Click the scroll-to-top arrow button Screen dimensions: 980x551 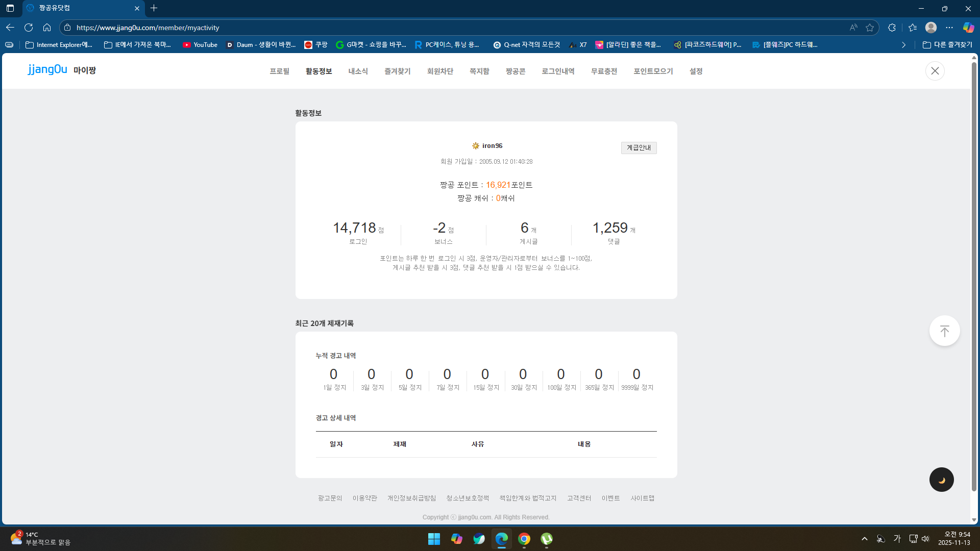(944, 331)
